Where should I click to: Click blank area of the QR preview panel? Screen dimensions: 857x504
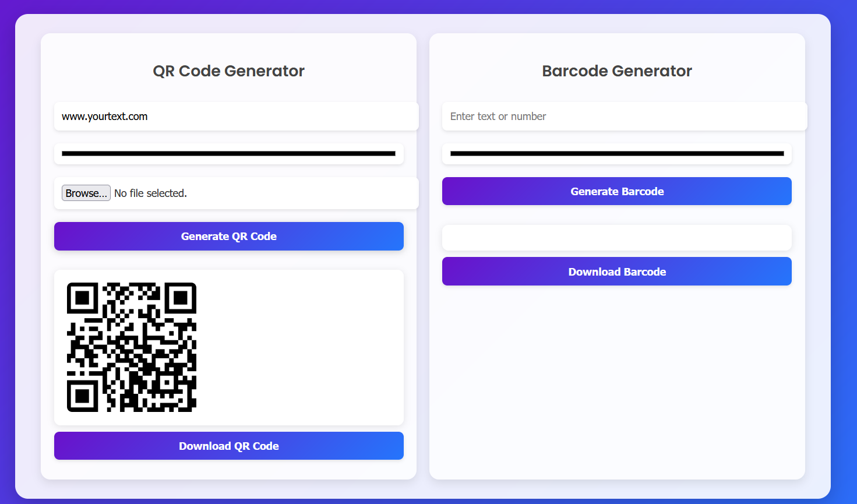300,347
